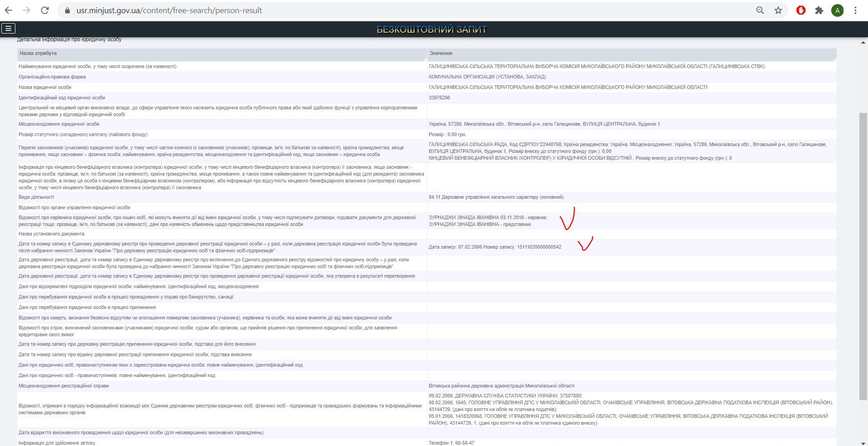This screenshot has height=446, width=868.
Task: Click the scrollbar up arrow
Action: tap(863, 42)
